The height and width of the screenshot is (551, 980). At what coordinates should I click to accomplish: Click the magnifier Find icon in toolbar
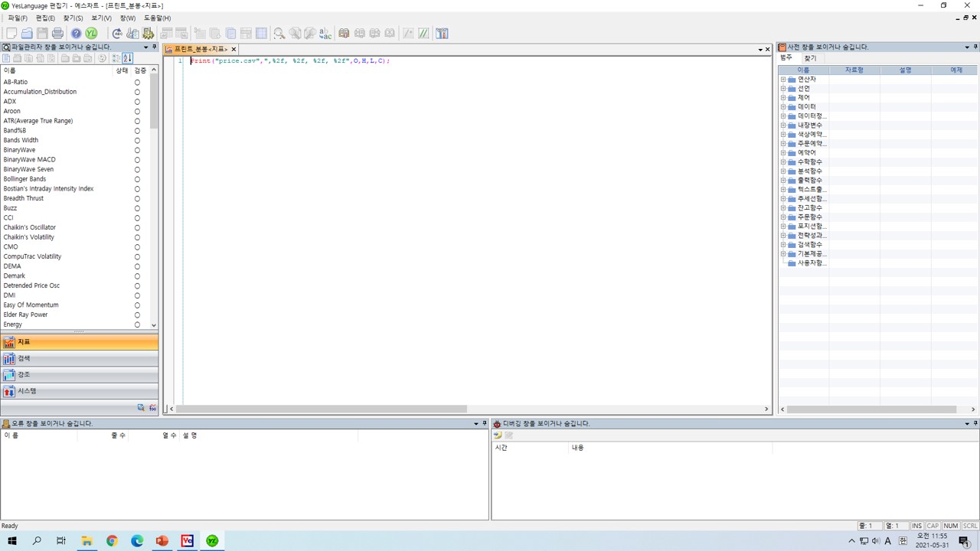[279, 33]
